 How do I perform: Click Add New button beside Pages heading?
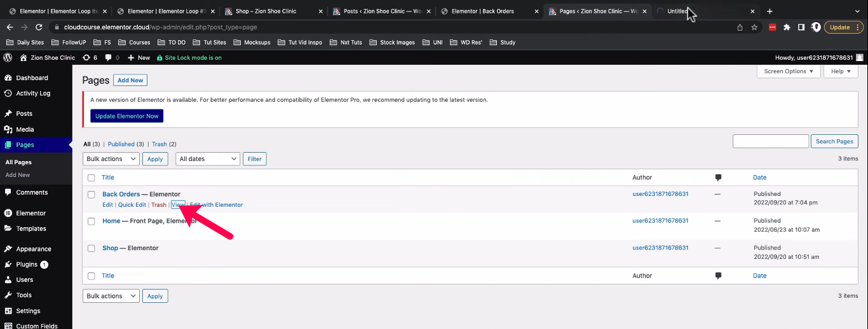[x=130, y=80]
